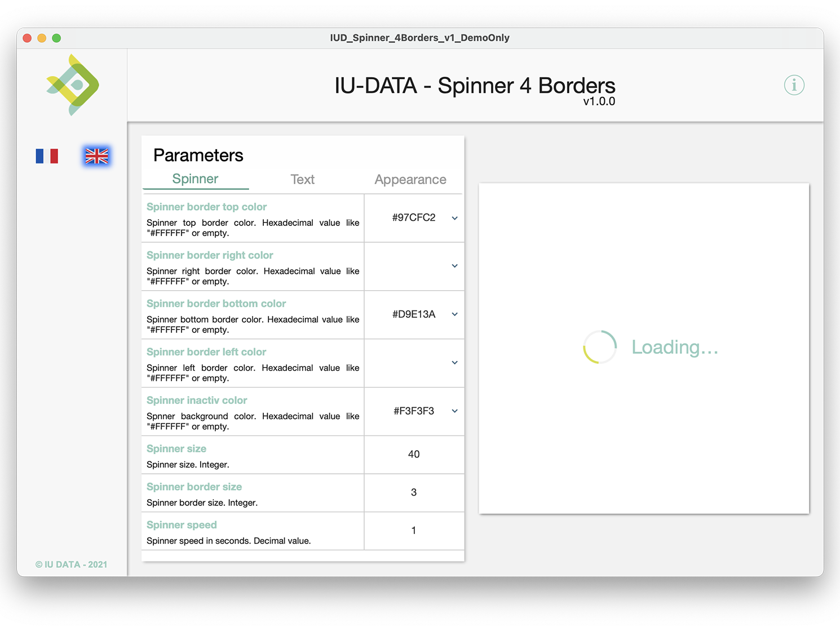Maximize window with the green button

click(x=56, y=38)
